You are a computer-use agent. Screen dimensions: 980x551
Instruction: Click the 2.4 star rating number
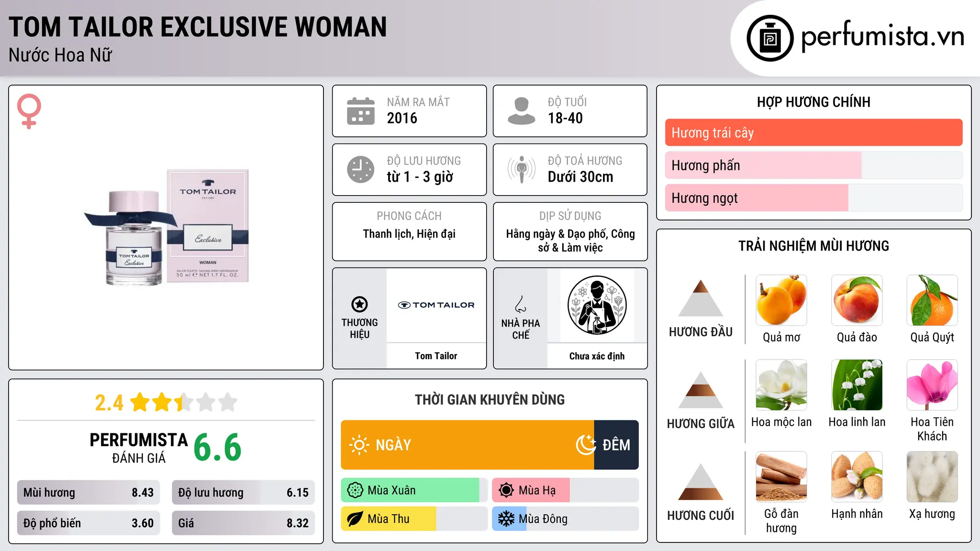point(109,403)
